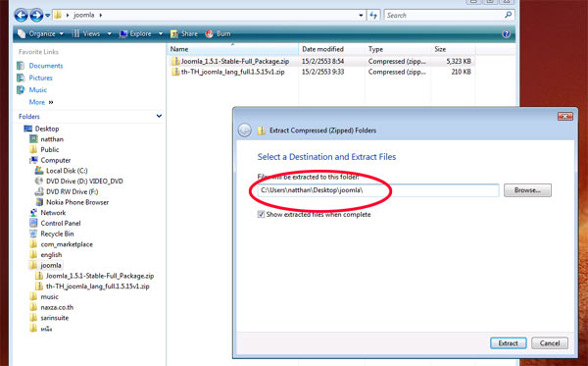Toggle Show extracted files when complete
This screenshot has height=366, width=588.
coord(261,214)
